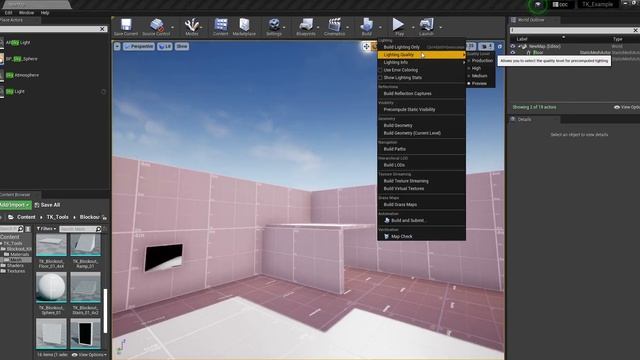Open Content Browser View Options dropdown
Viewport: 640px width, 360px height.
tap(89, 355)
